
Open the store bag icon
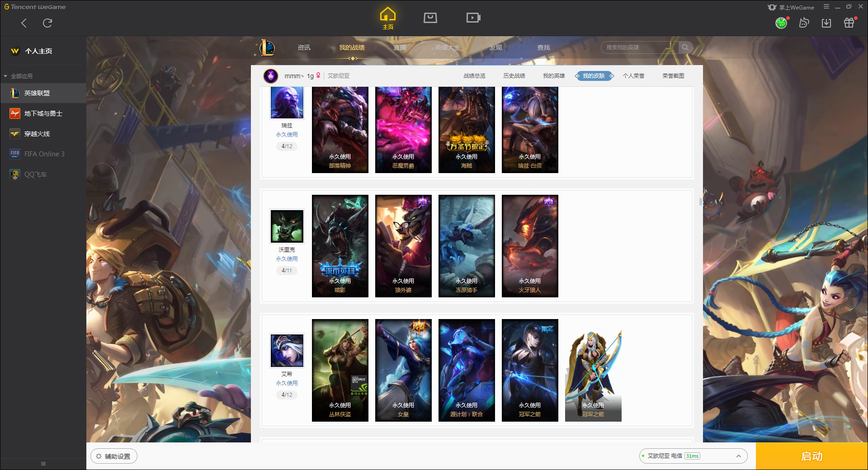[430, 18]
